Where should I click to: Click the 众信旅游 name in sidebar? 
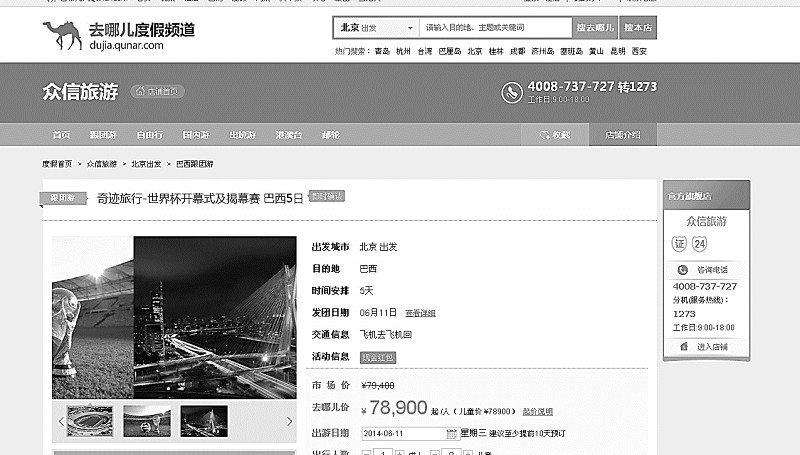pos(706,221)
